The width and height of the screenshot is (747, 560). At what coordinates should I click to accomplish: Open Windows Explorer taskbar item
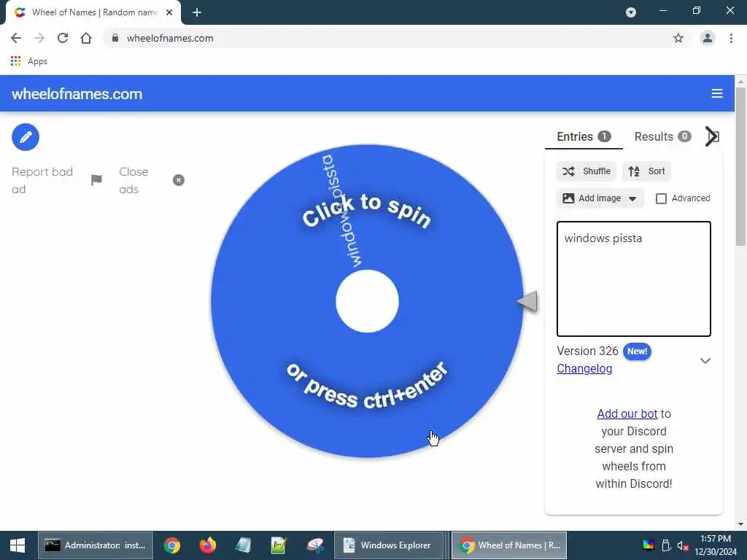389,545
